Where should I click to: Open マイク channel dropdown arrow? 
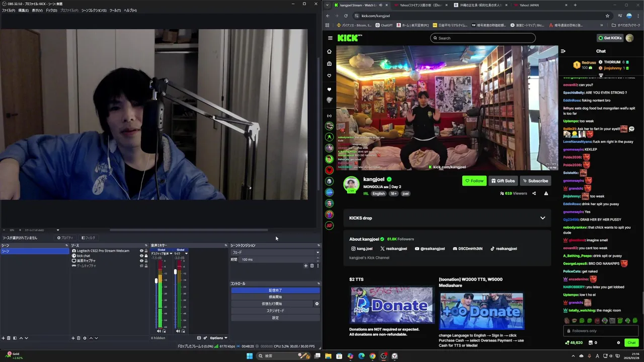click(186, 253)
